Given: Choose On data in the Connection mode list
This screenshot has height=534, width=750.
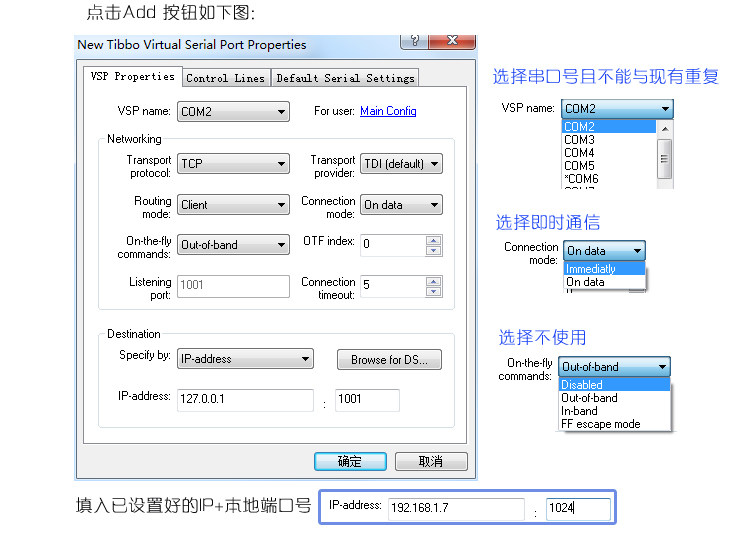Looking at the screenshot, I should 605,282.
